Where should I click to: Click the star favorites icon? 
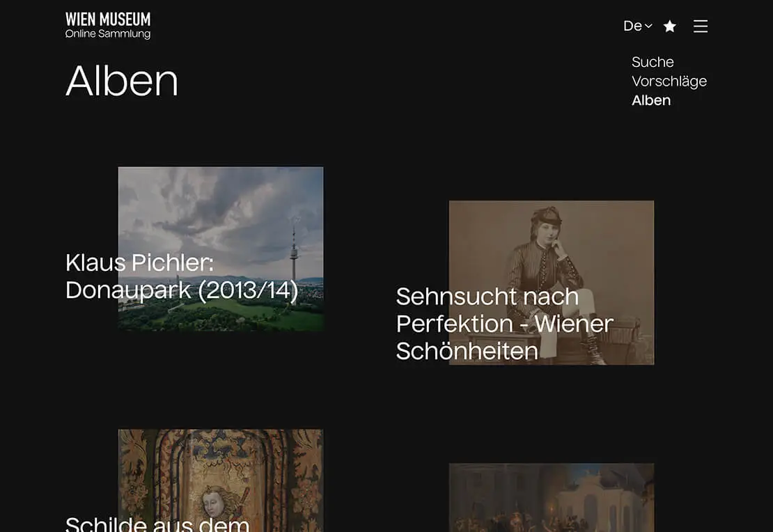669,26
